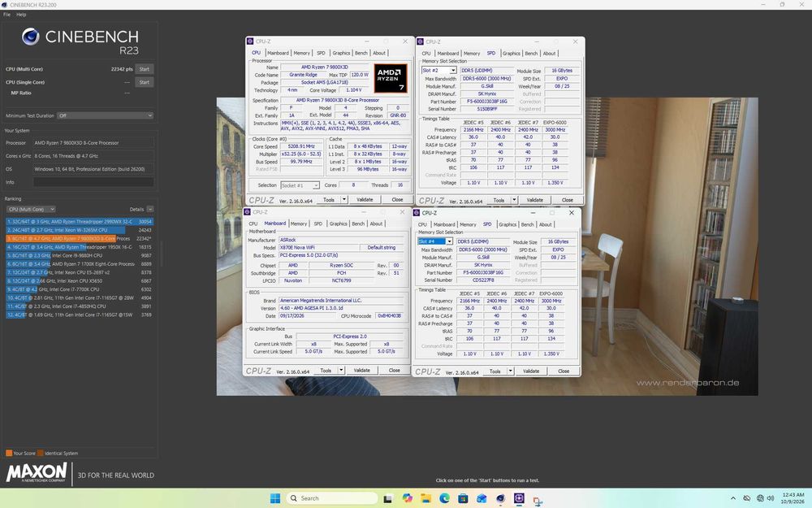This screenshot has height=508, width=812.
Task: Start the CPU (Multi Core) test
Action: click(x=144, y=69)
